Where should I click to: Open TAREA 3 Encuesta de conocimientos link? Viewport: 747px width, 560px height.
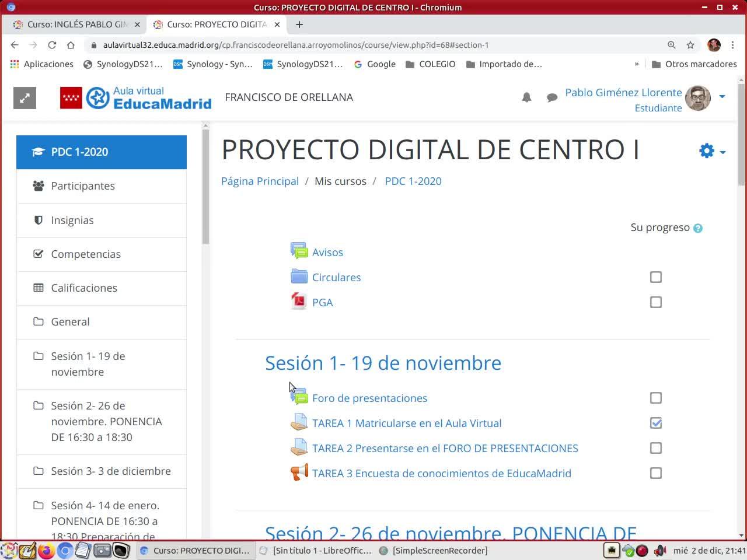(442, 474)
